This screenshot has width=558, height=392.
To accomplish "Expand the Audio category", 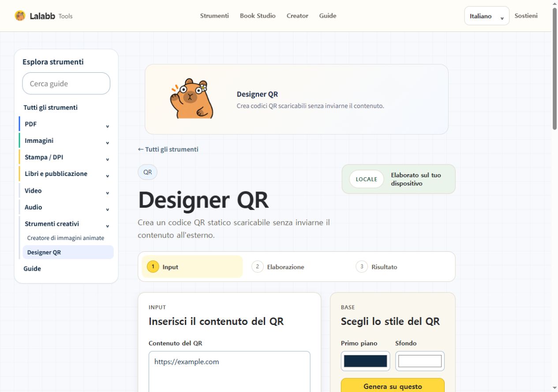I will click(x=66, y=207).
